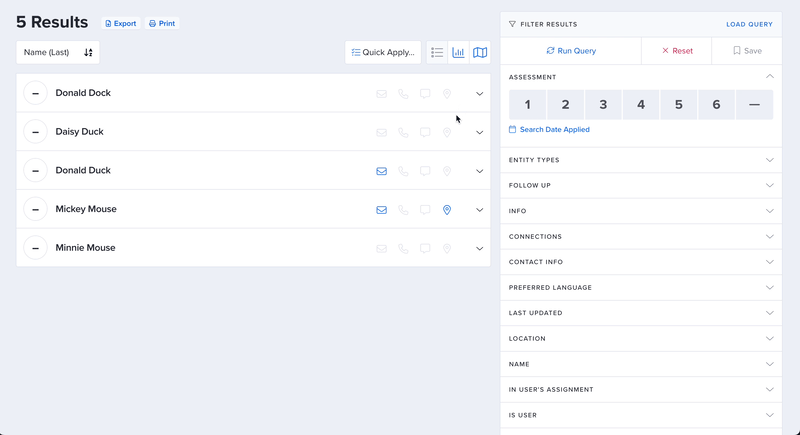Select the circle beside Daisy Duck
800x435 pixels.
point(35,132)
